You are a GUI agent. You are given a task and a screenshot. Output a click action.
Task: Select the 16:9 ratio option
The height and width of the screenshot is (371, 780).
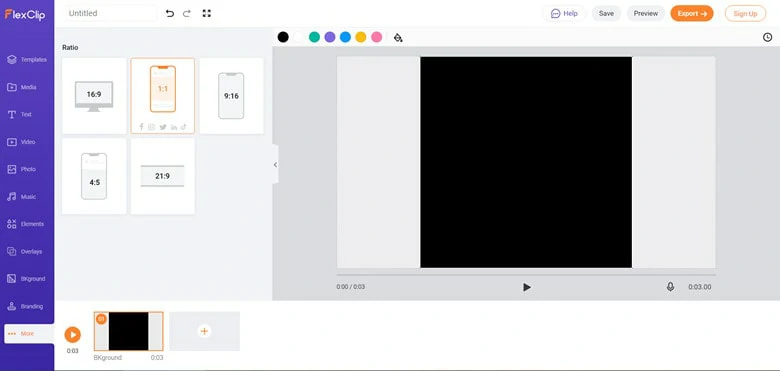94,95
